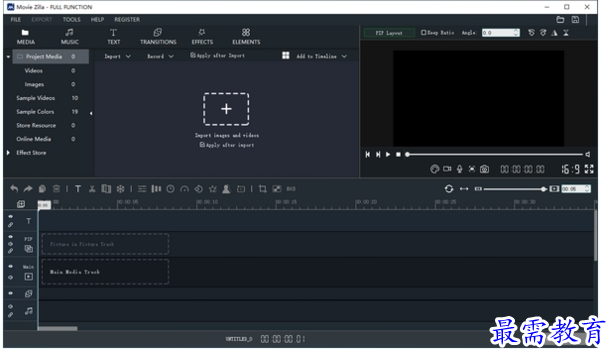Switch to the ELEMENTS tab
Viewport: 614px width, 363px height.
pos(246,37)
